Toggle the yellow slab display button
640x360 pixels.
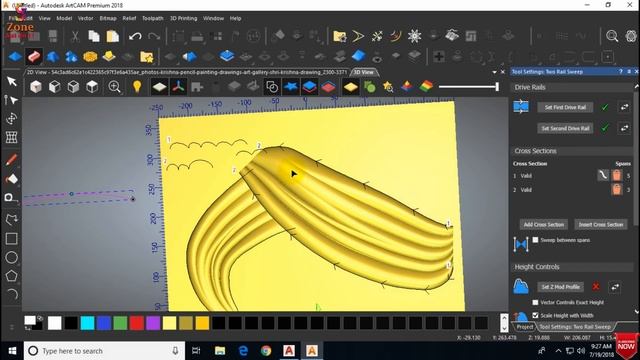[350, 87]
